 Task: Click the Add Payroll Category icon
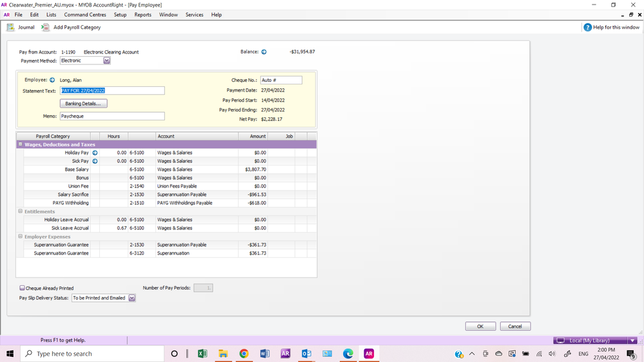point(45,28)
